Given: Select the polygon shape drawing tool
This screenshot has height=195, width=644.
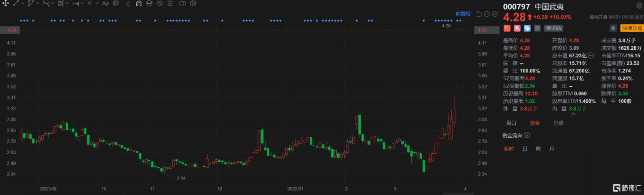Looking at the screenshot, I should 31,3.
